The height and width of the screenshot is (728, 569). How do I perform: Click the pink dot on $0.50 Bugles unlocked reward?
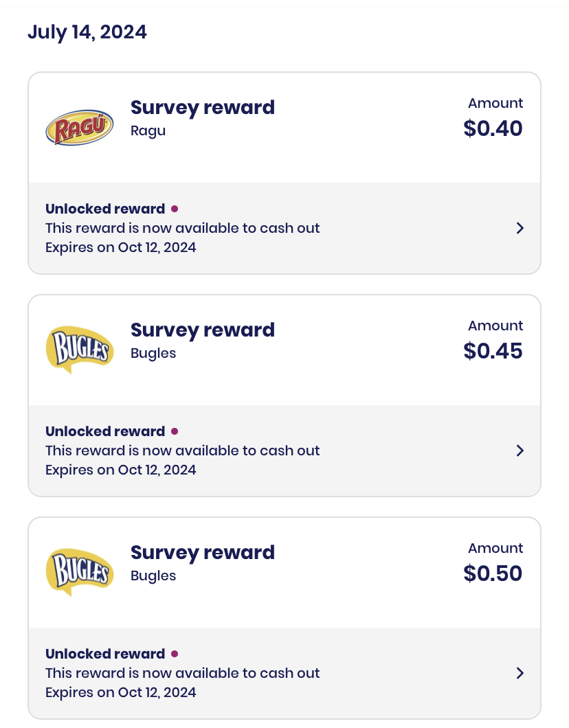pyautogui.click(x=175, y=654)
